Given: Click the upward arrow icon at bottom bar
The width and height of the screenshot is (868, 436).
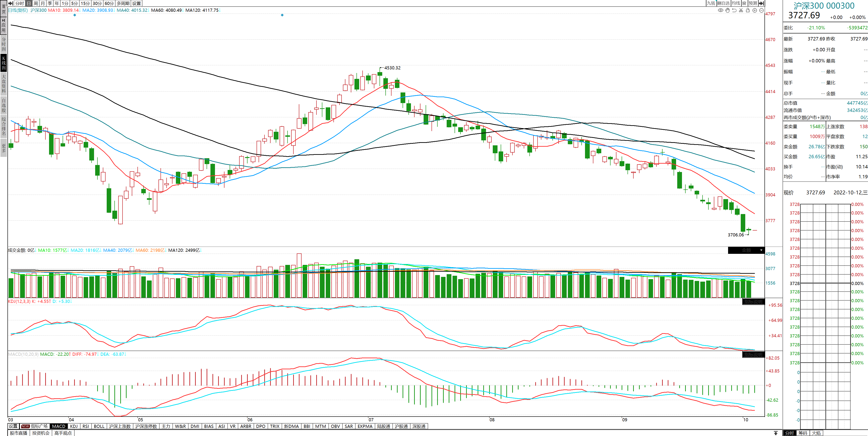Looking at the screenshot, I should pos(776,433).
